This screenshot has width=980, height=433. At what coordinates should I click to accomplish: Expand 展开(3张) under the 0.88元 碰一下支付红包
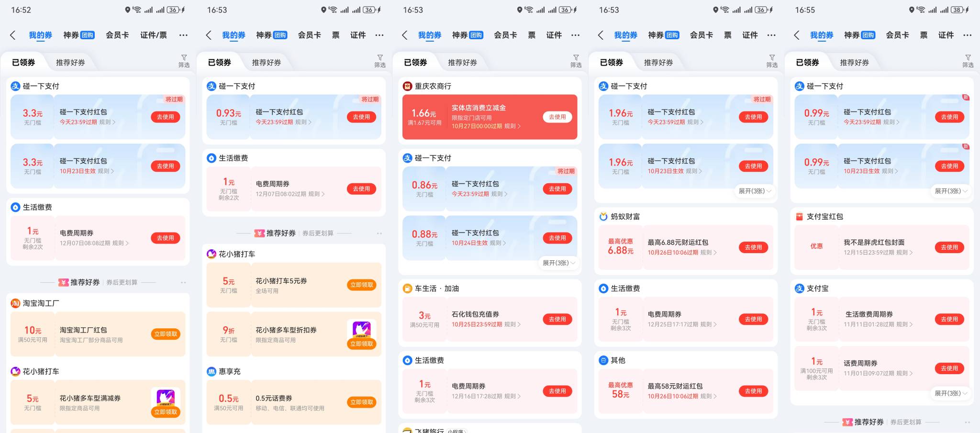tap(558, 263)
